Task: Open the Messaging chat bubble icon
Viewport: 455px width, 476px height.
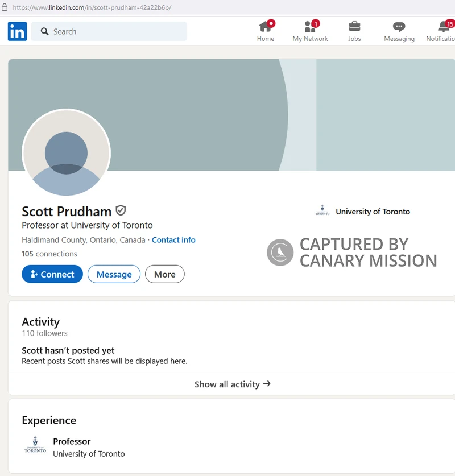Action: click(399, 27)
